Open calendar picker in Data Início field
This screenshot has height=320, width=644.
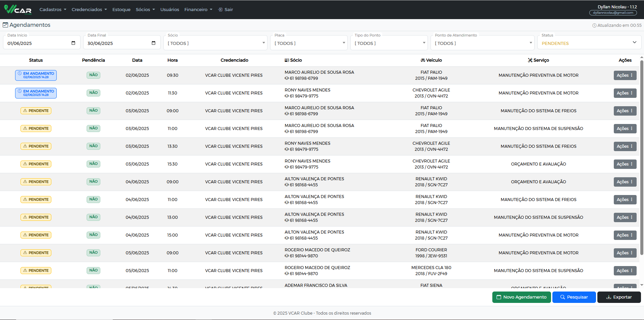tap(73, 43)
